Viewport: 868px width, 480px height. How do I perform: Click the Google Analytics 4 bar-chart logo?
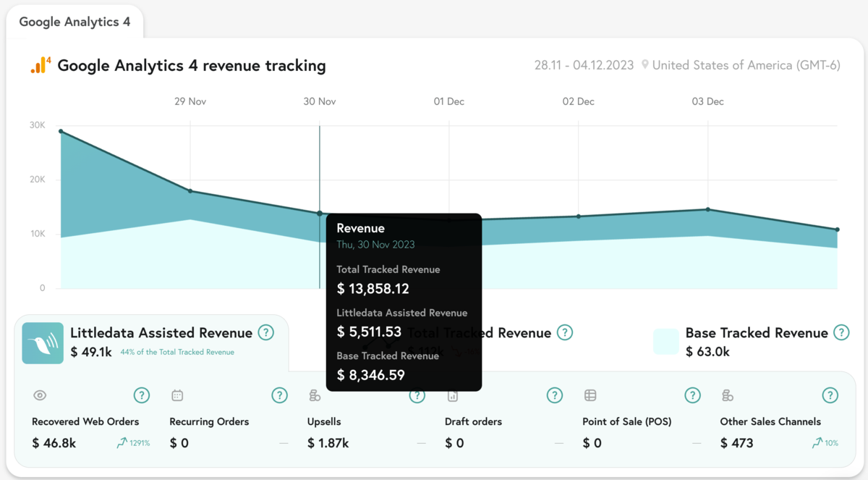(x=41, y=65)
